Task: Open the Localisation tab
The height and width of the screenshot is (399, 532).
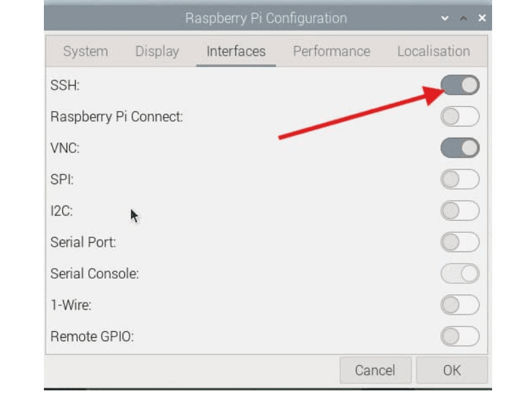Action: coord(434,51)
